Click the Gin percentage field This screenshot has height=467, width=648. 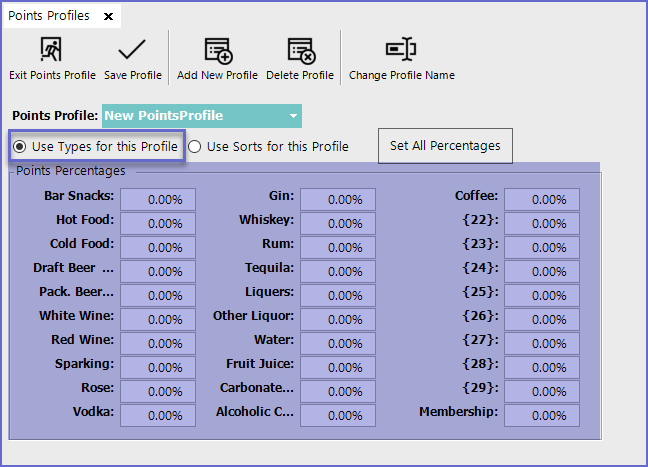tap(338, 199)
